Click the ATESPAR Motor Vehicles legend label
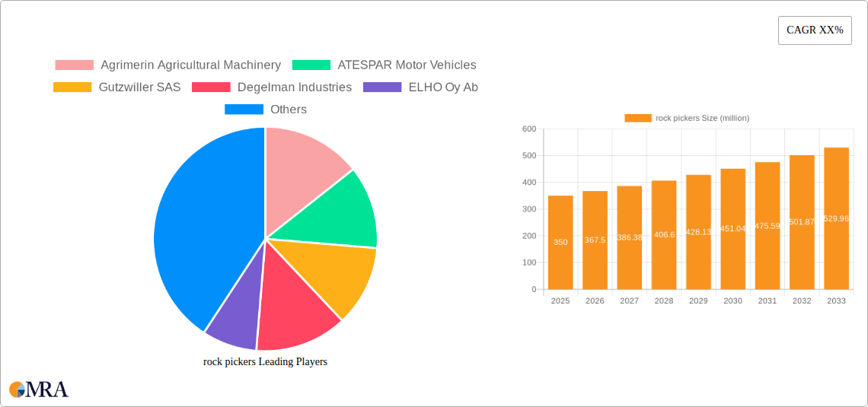868x407 pixels. click(x=407, y=65)
